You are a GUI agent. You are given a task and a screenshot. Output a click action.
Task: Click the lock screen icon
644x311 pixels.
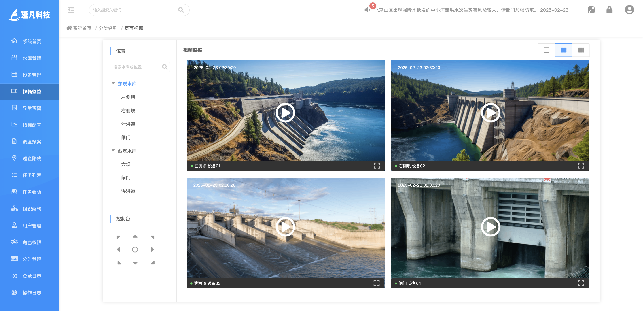[x=609, y=10]
